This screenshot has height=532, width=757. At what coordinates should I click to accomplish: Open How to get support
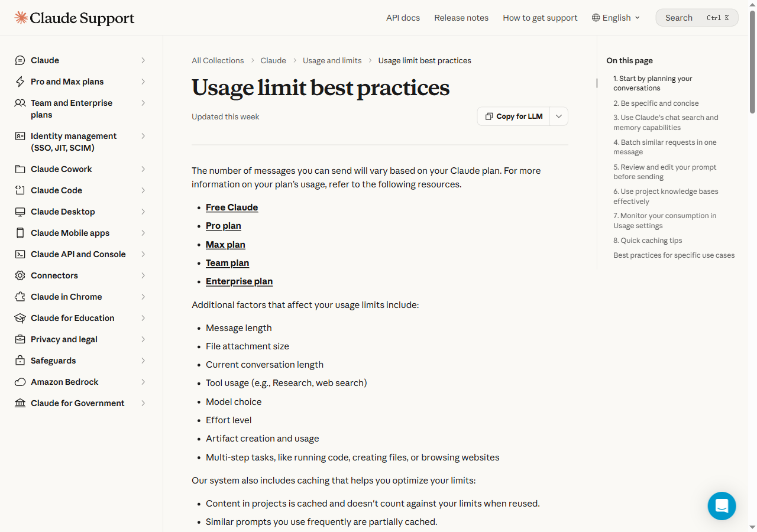540,18
